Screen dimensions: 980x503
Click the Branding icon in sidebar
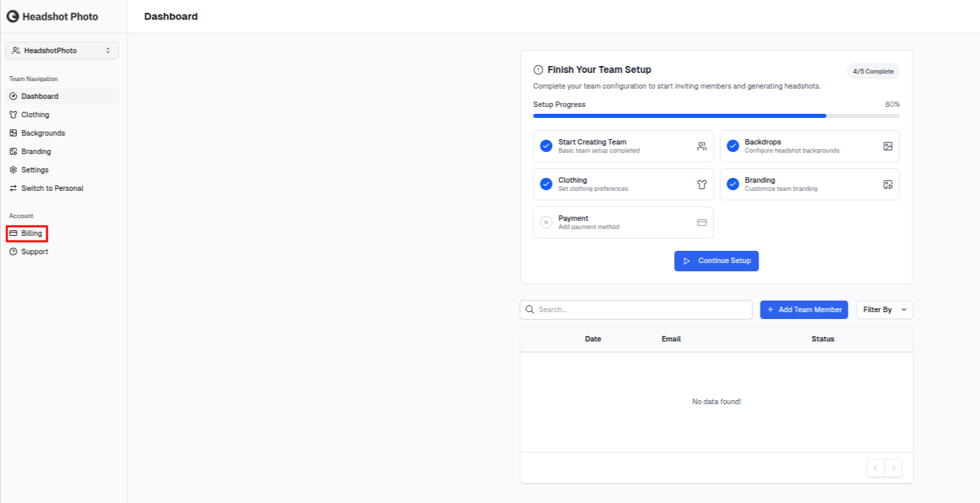[14, 151]
